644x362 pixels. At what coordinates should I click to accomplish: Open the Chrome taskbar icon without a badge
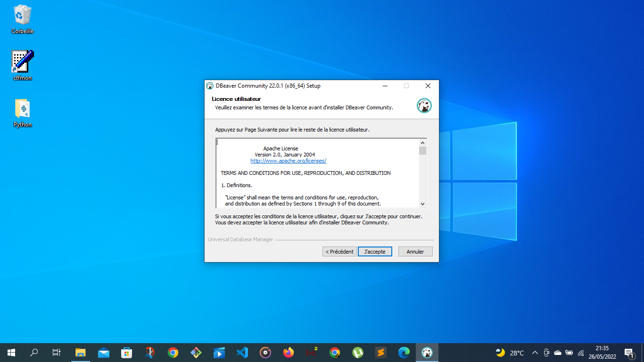[173, 353]
